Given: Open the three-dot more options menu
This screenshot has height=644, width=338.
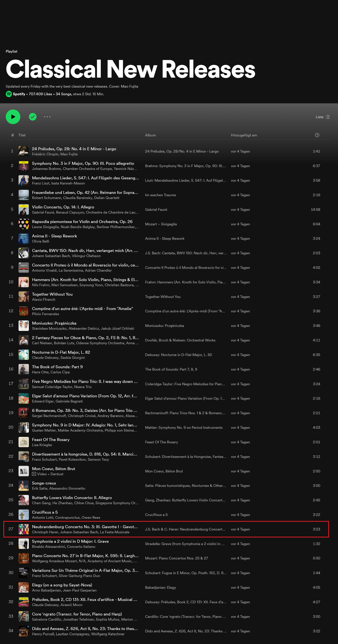Looking at the screenshot, I should pyautogui.click(x=47, y=117).
